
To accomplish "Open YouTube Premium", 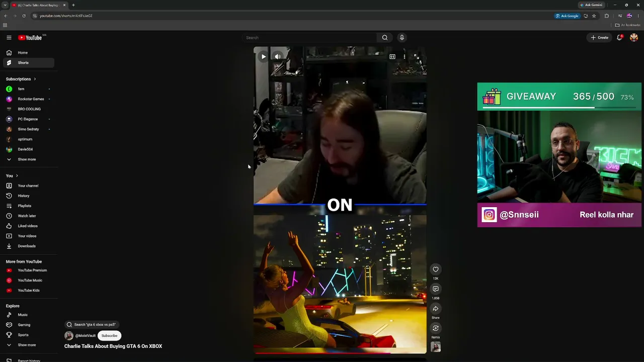I will coord(29,270).
